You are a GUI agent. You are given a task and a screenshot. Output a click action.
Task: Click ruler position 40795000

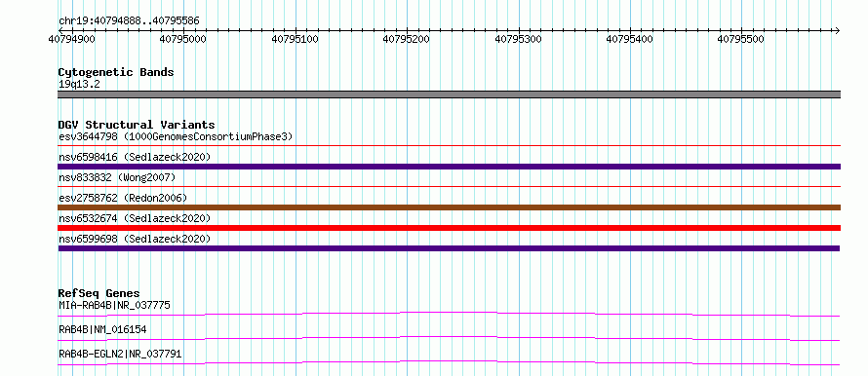click(182, 39)
